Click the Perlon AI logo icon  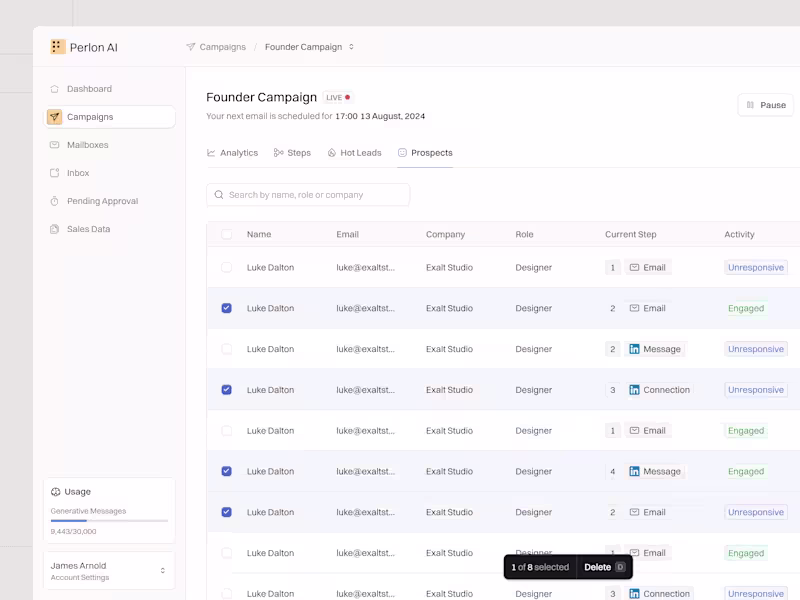[58, 47]
